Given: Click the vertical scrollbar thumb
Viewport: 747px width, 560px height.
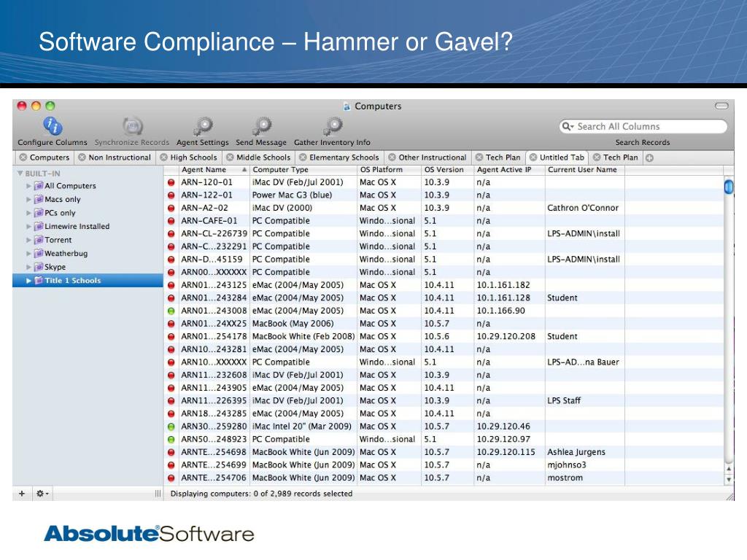Looking at the screenshot, I should (x=729, y=187).
